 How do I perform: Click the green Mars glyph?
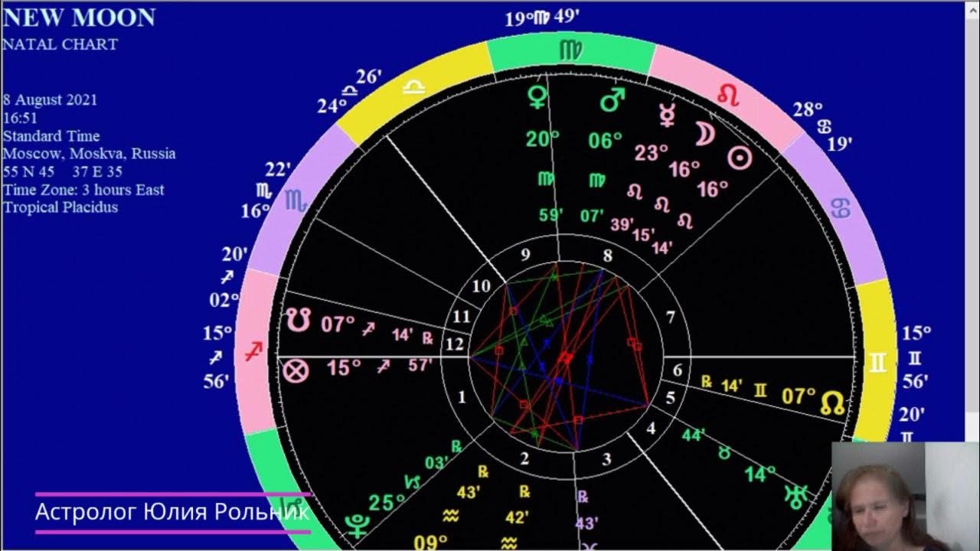(612, 99)
